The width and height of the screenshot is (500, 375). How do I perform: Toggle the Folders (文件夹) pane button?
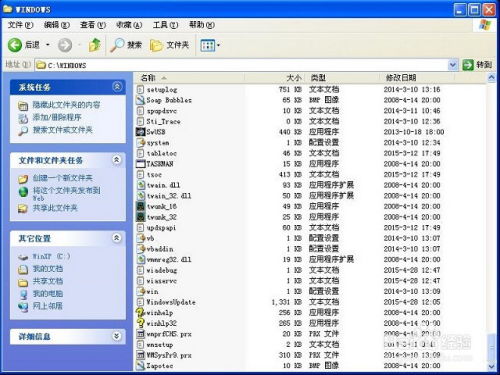[x=170, y=45]
